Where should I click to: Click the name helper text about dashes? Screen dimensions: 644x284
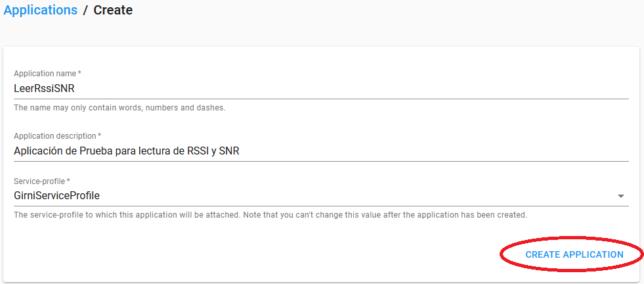[x=119, y=108]
